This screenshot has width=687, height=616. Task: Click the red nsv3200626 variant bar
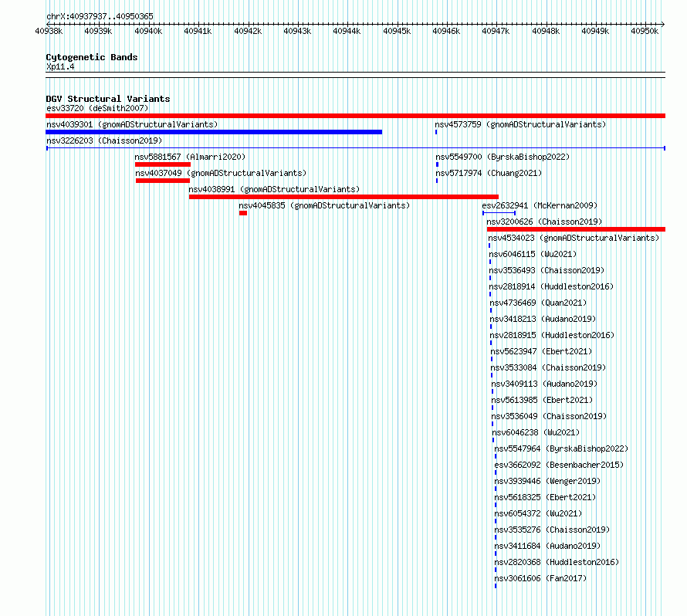click(576, 229)
